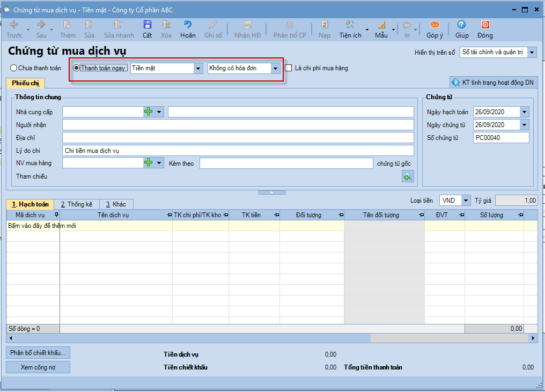The height and width of the screenshot is (392, 545).
Task: Click the grid scroll left arrow
Action: pyautogui.click(x=11, y=338)
